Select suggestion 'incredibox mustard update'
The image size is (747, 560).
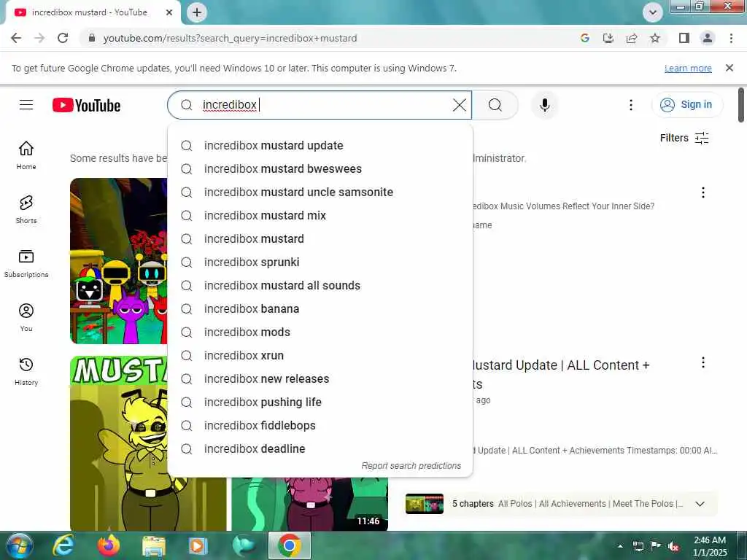pos(320,145)
